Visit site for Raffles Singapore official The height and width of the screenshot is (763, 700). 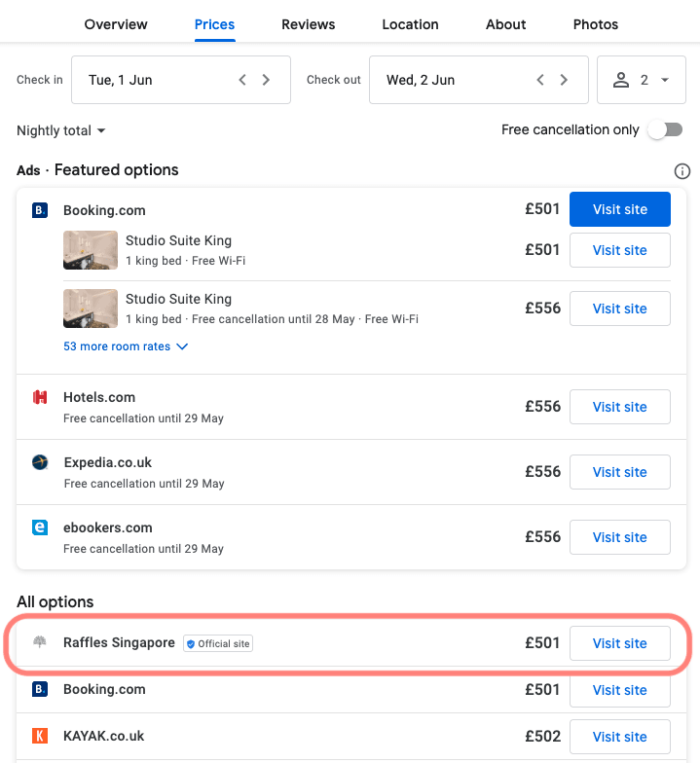pos(619,643)
